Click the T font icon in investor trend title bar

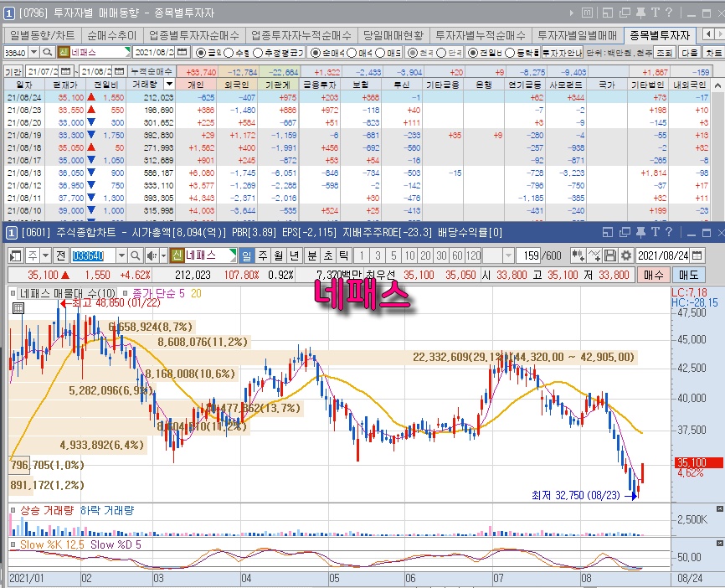pos(656,13)
